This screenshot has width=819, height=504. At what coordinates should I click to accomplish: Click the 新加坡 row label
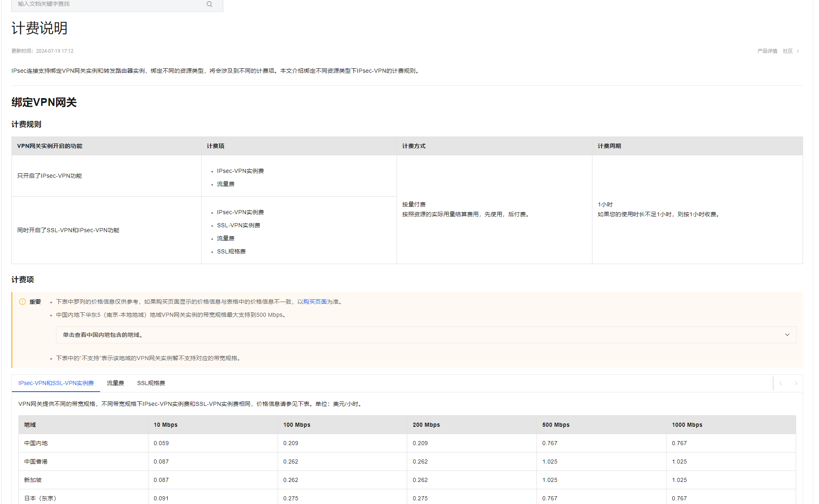point(33,480)
